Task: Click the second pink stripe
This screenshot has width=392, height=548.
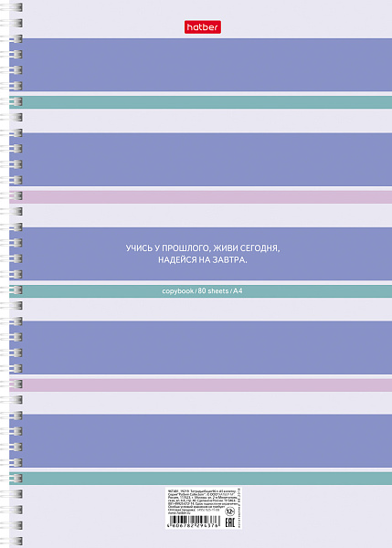Action: click(200, 385)
